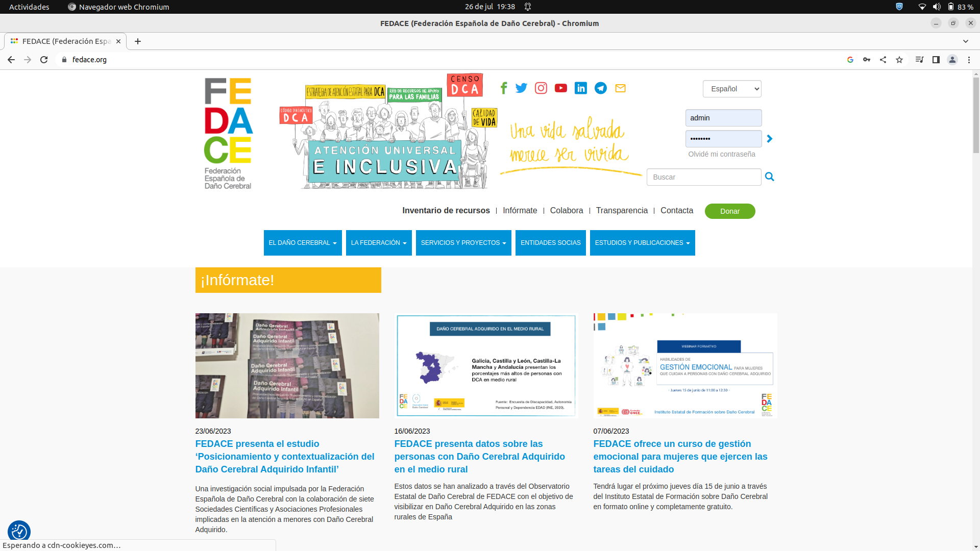The image size is (980, 551).
Task: Focus the Buscar search field
Action: [704, 177]
